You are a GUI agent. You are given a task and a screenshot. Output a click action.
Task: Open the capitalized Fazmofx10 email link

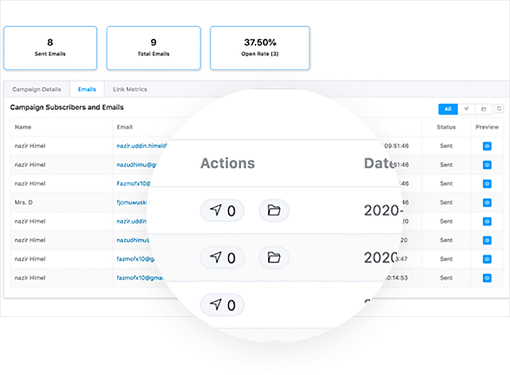133,183
